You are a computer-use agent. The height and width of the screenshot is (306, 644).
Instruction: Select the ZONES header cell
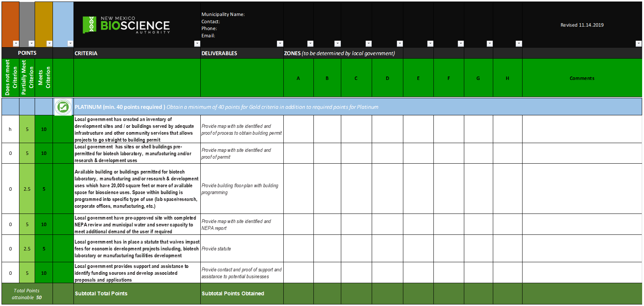click(343, 53)
